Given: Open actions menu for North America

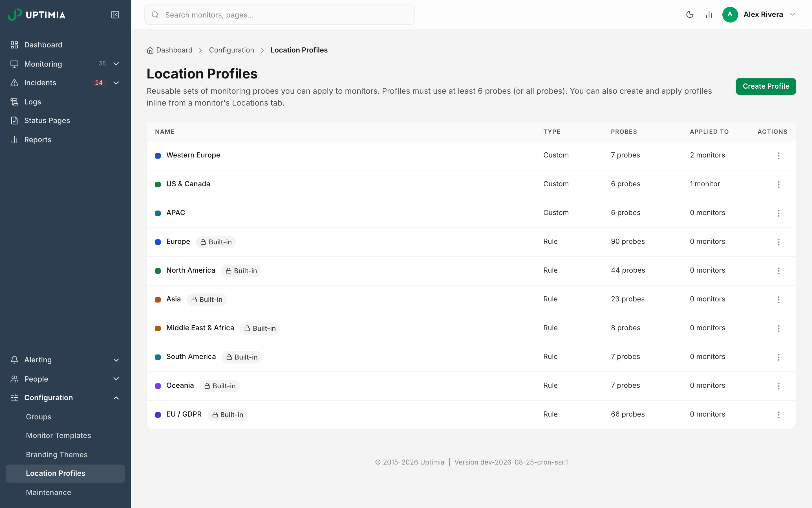Looking at the screenshot, I should coord(778,271).
